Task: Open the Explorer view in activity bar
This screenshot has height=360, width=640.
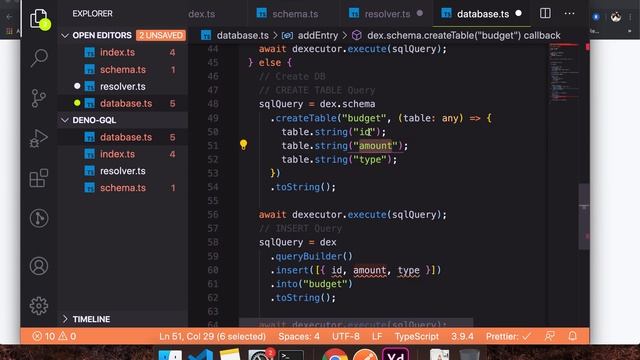Action: point(39,18)
